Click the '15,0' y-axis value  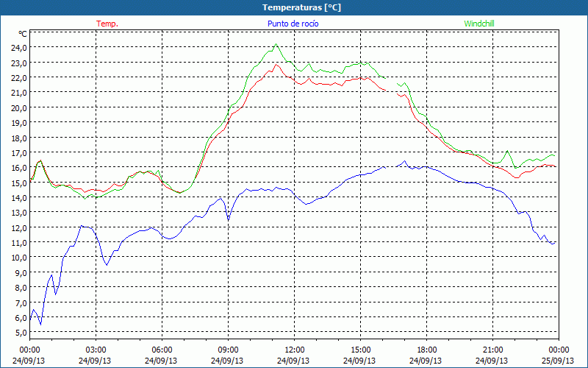[x=20, y=183]
